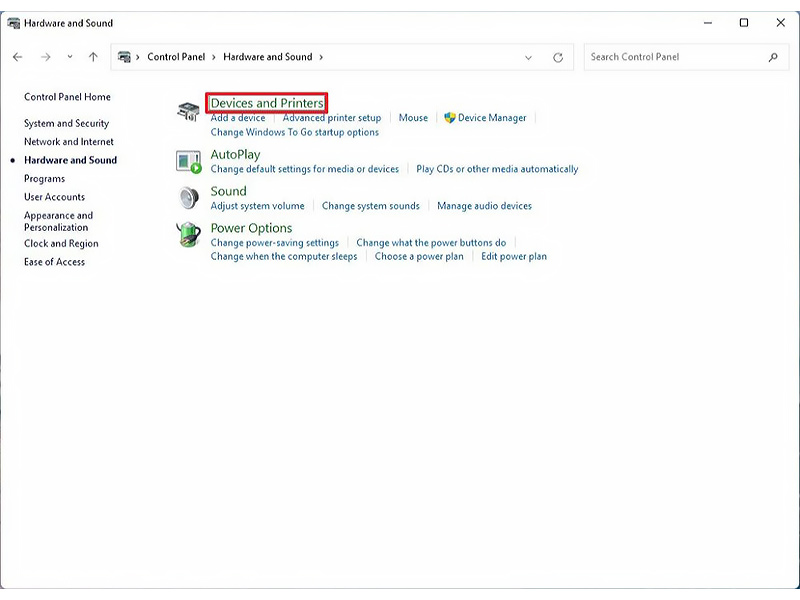Open Network and Internet category
This screenshot has width=800, height=600.
[69, 142]
